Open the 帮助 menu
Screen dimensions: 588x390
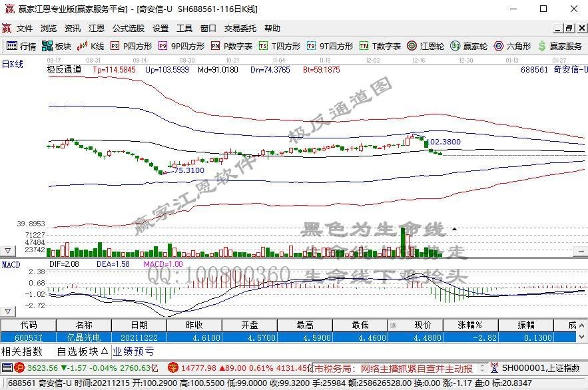click(272, 28)
